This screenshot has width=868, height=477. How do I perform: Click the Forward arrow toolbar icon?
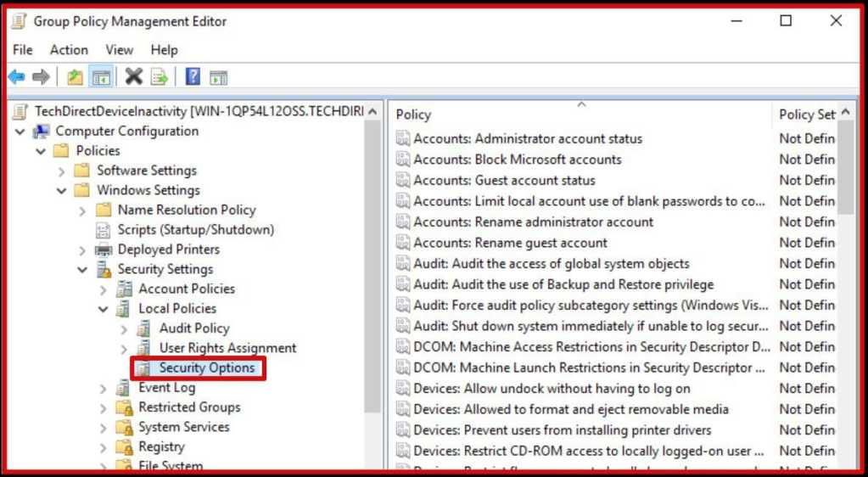point(41,77)
